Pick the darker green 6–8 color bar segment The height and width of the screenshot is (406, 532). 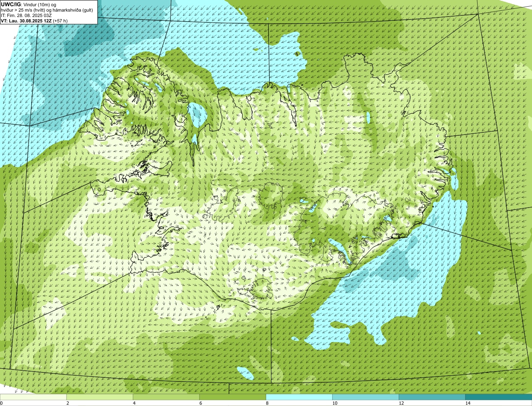tap(233, 397)
